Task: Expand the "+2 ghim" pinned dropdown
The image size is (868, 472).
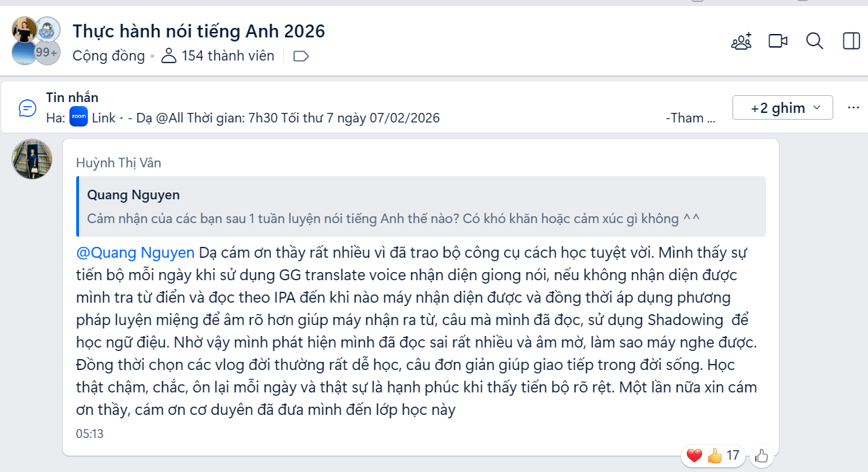Action: tap(782, 107)
